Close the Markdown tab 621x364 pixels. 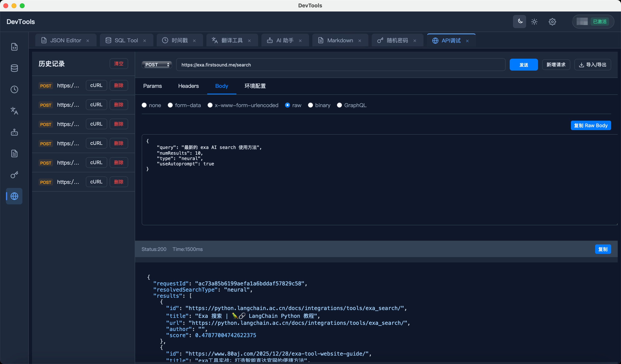(360, 41)
